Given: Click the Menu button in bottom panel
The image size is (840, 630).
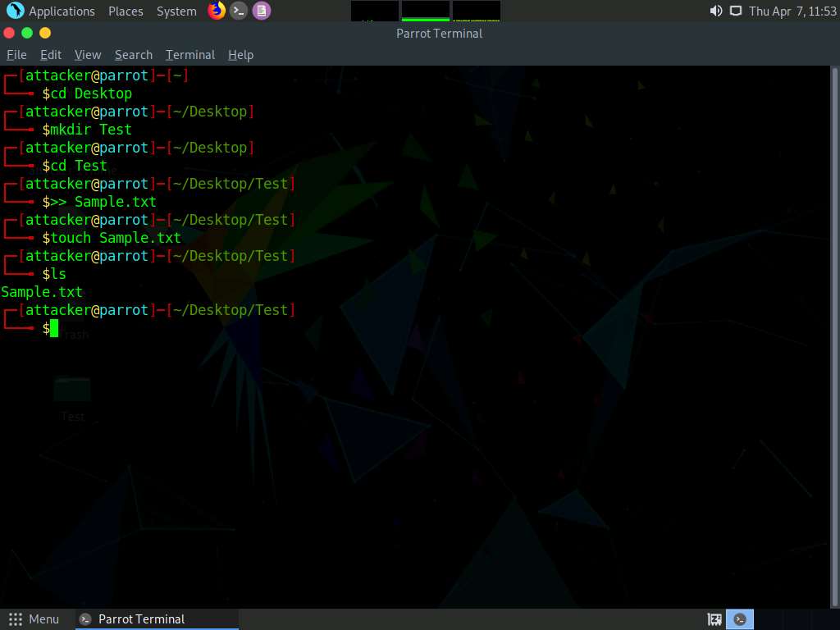Looking at the screenshot, I should [x=34, y=619].
